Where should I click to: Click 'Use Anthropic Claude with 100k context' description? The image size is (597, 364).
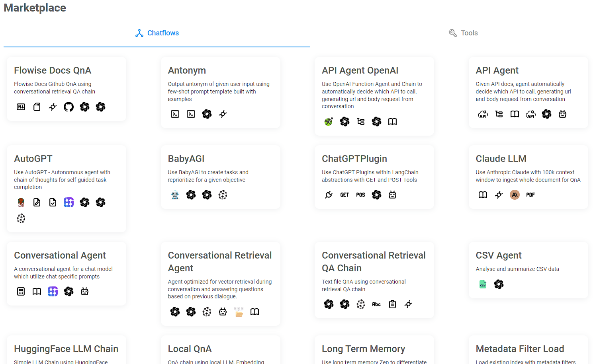coord(528,176)
